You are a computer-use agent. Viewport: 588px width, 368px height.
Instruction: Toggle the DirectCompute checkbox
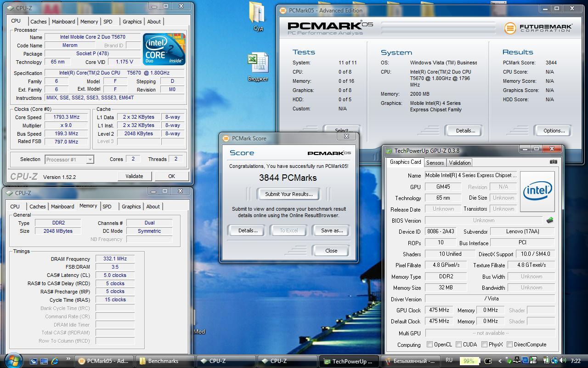click(509, 344)
